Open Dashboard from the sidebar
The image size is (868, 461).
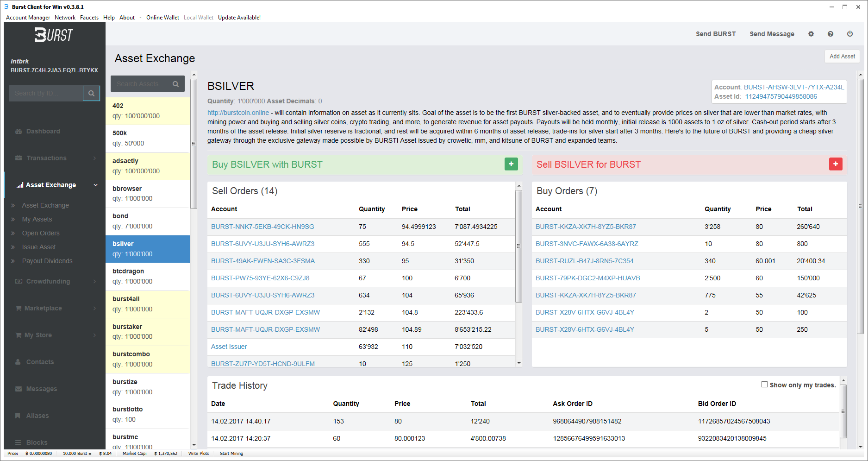(43, 131)
